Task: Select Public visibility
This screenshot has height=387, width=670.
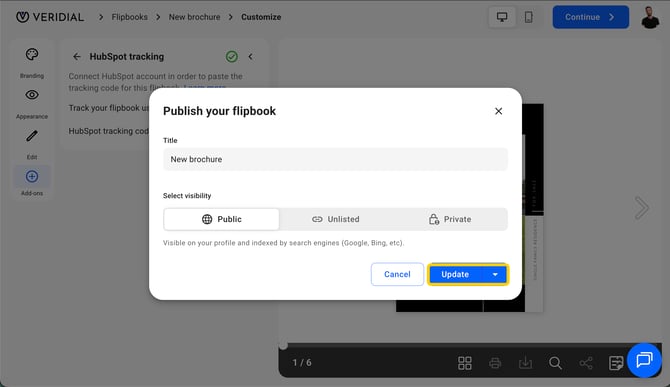Action: click(x=221, y=219)
